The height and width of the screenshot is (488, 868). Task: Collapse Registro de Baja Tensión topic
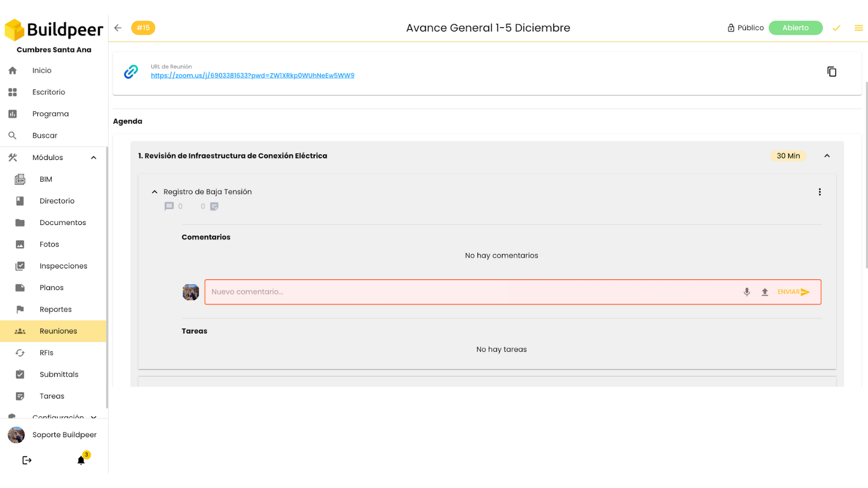coord(155,192)
